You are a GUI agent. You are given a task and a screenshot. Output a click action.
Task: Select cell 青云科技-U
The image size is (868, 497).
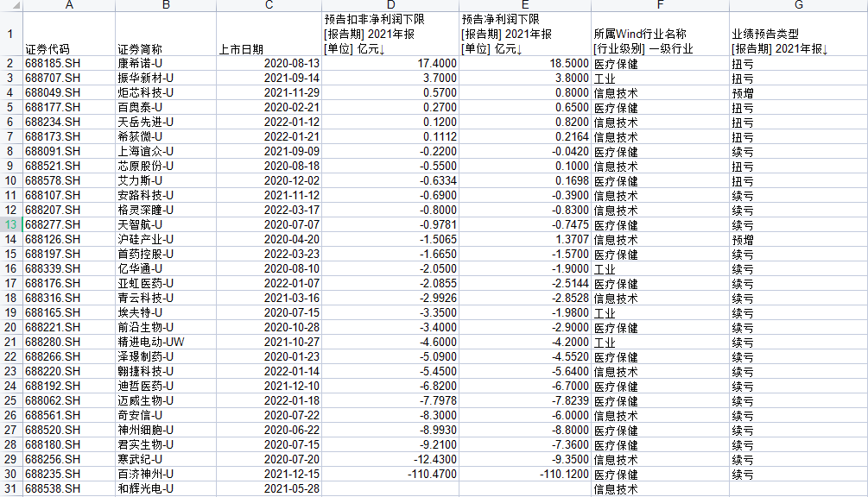(x=166, y=298)
